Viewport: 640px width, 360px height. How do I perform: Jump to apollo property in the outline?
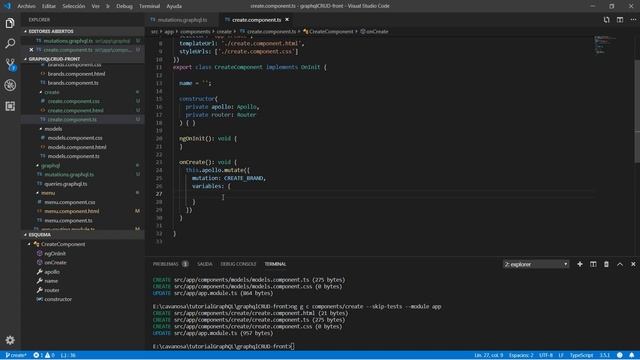coord(52,272)
